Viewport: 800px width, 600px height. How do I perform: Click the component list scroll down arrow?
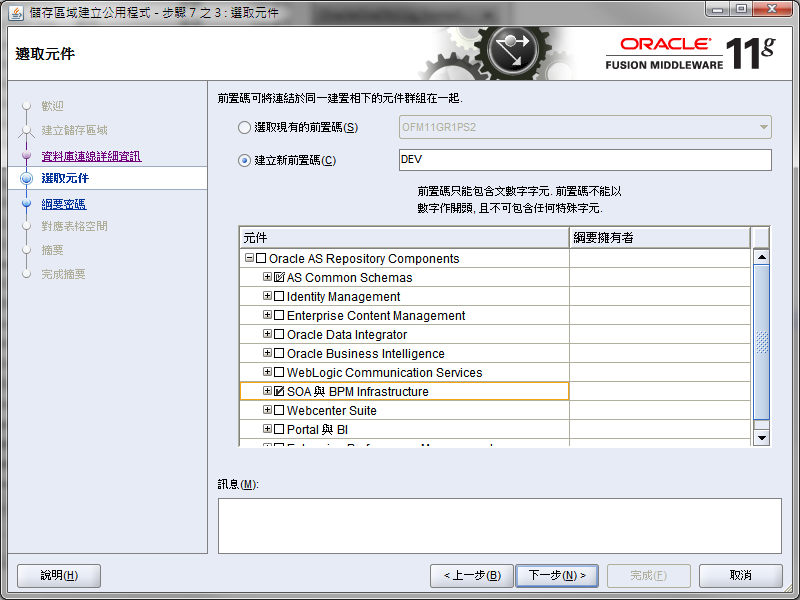[x=761, y=438]
